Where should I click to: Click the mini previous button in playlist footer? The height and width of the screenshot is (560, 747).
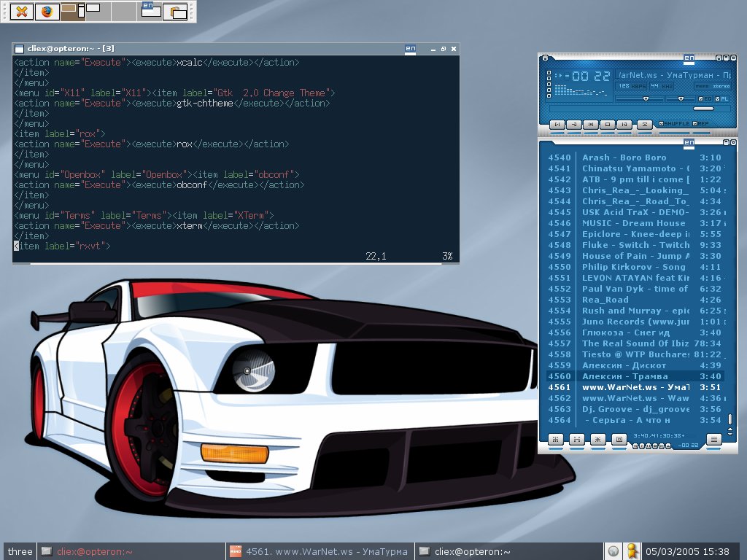pos(635,446)
